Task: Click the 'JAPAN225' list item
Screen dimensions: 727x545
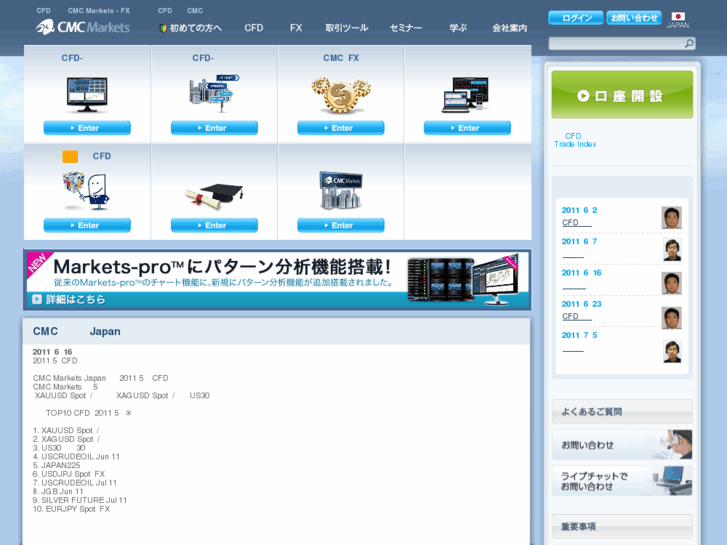Action: click(56, 465)
